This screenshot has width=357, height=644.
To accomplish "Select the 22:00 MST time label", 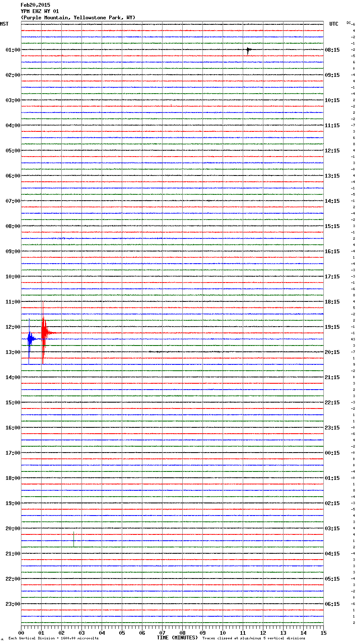I will [13, 579].
